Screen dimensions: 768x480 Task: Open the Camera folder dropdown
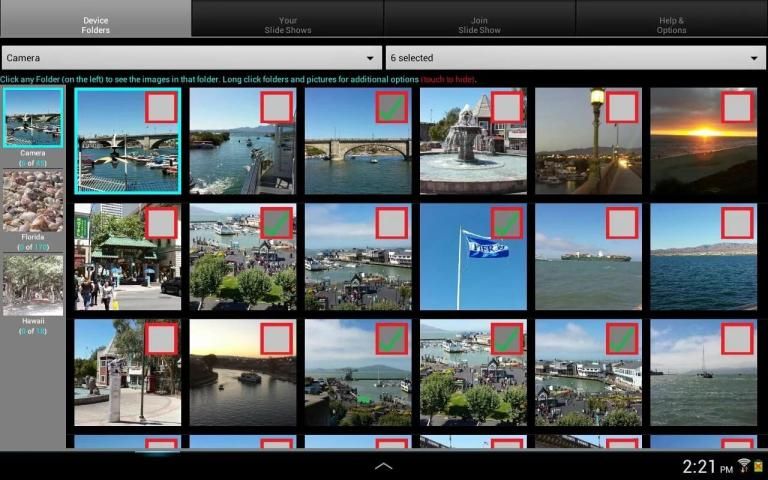pyautogui.click(x=191, y=58)
